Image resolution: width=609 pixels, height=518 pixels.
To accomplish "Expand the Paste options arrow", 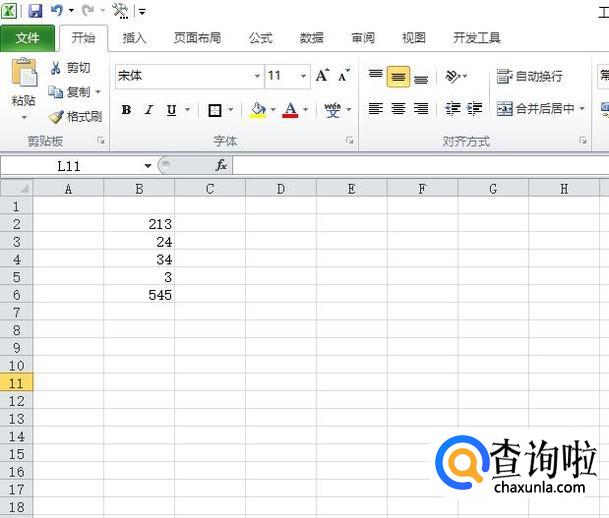I will pyautogui.click(x=24, y=117).
